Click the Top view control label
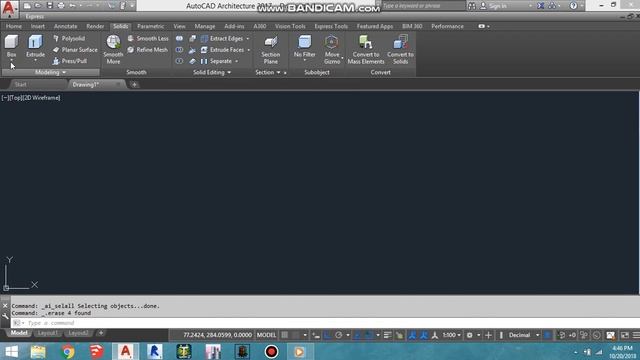640x360 pixels. coord(15,98)
